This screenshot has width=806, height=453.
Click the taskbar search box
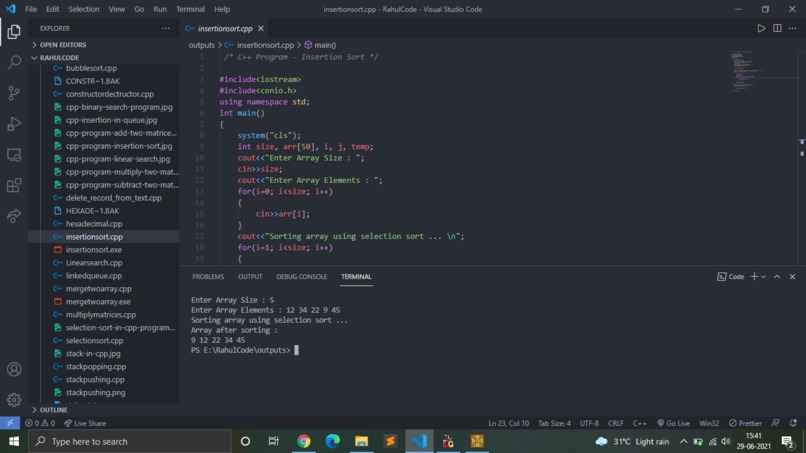pyautogui.click(x=130, y=441)
